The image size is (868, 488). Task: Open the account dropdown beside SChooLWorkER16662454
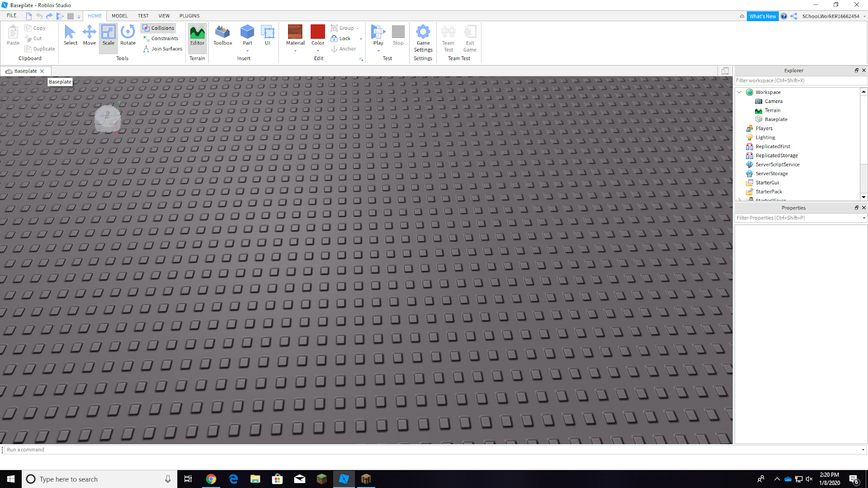coord(864,16)
